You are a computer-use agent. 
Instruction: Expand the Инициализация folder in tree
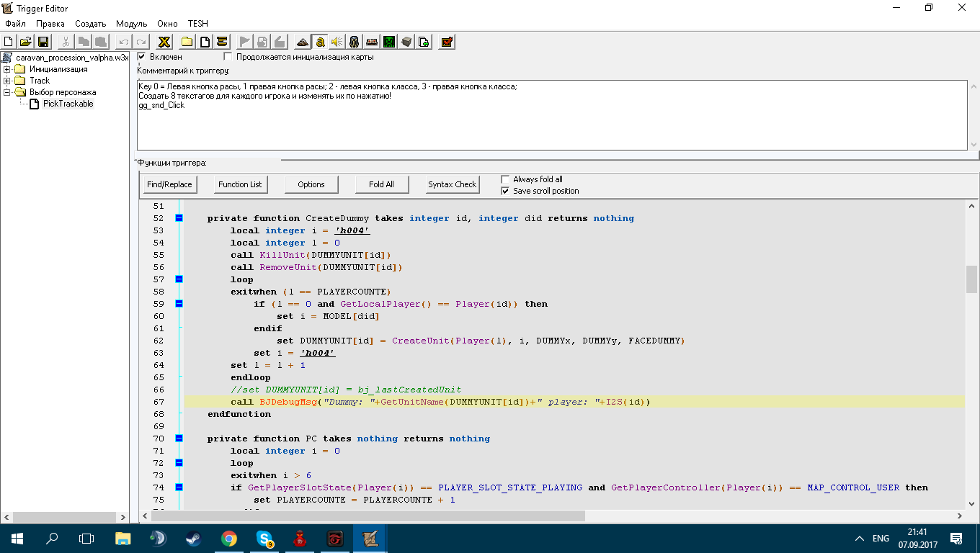click(x=7, y=70)
